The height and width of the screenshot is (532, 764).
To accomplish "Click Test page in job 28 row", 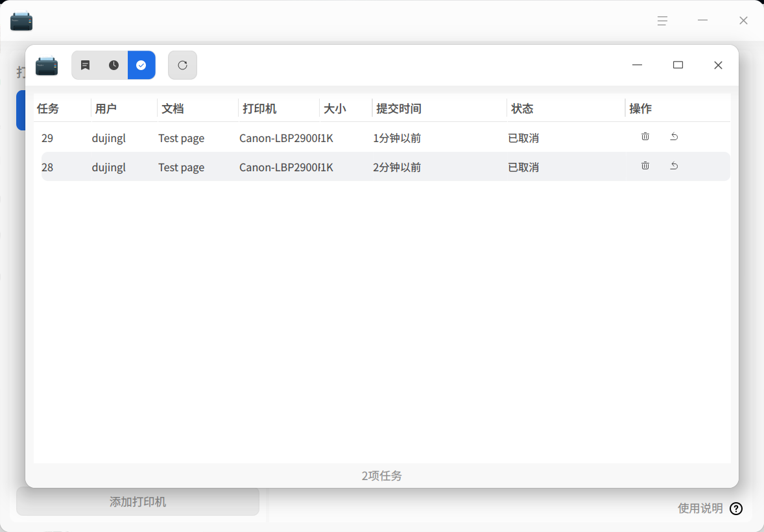I will point(181,168).
